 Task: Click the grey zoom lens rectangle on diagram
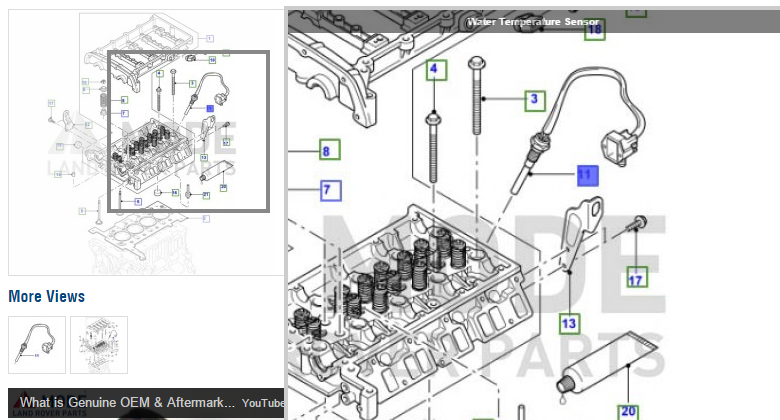click(x=188, y=131)
